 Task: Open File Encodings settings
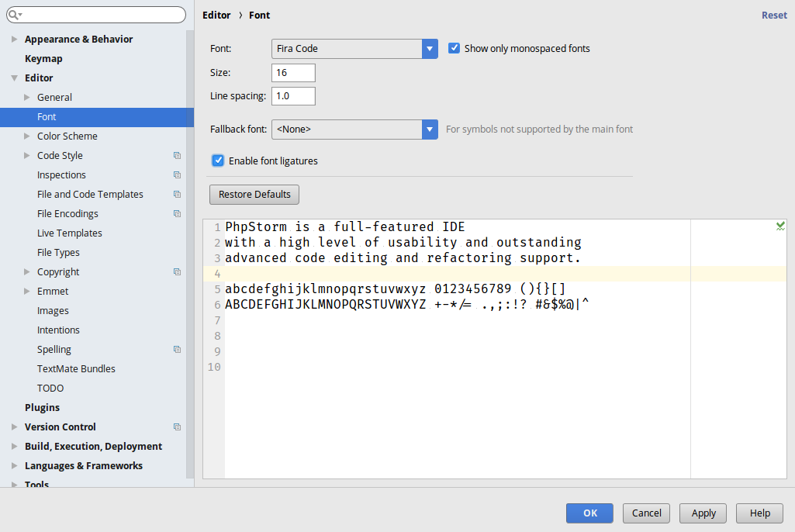tap(67, 213)
